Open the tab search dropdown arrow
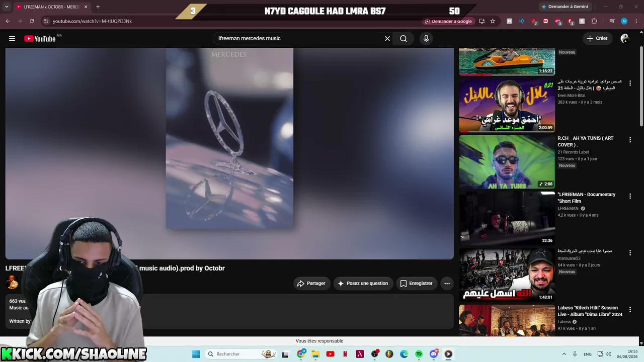644x362 pixels. [6, 7]
